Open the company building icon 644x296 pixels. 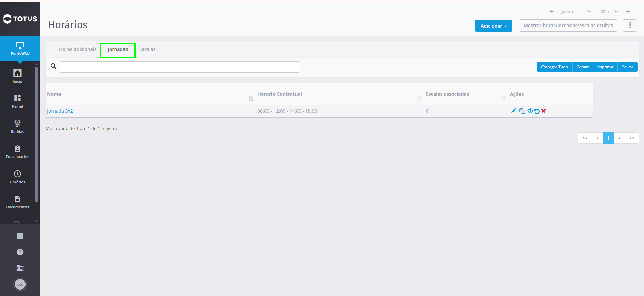[x=20, y=268]
